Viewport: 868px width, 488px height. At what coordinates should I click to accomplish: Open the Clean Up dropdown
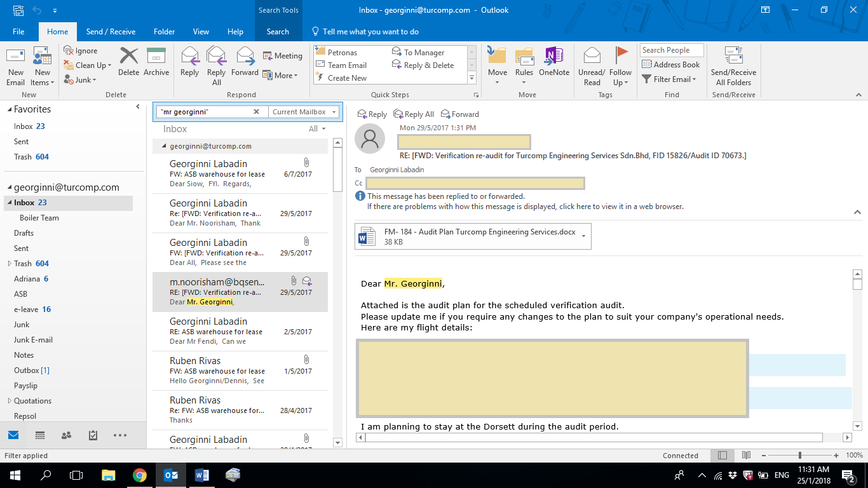pos(88,65)
